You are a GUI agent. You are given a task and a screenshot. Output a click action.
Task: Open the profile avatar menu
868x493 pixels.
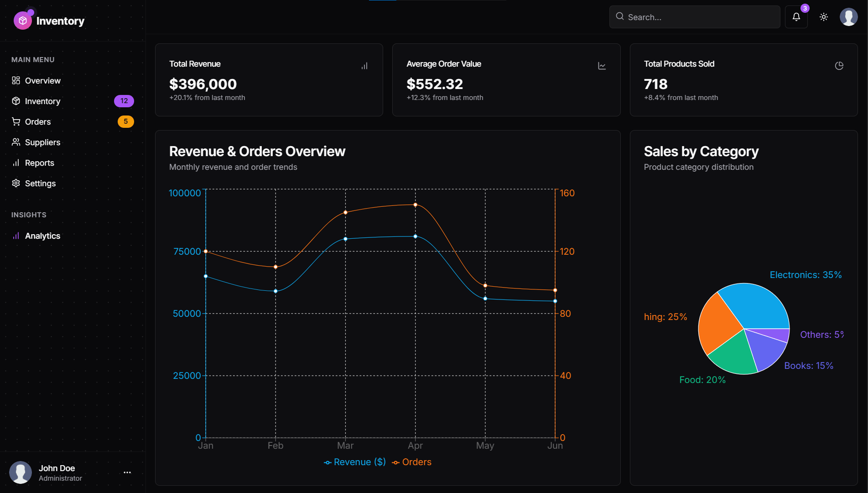(x=848, y=17)
